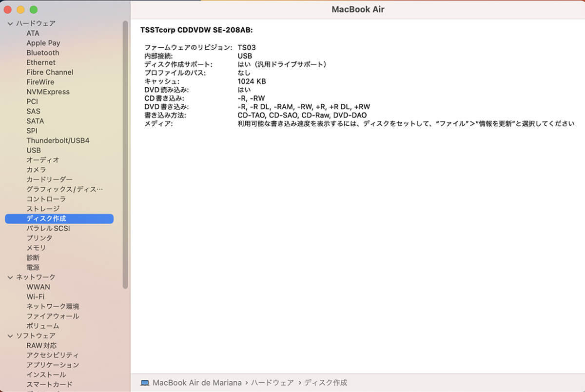
Task: Select ATA in the sidebar
Action: 33,33
